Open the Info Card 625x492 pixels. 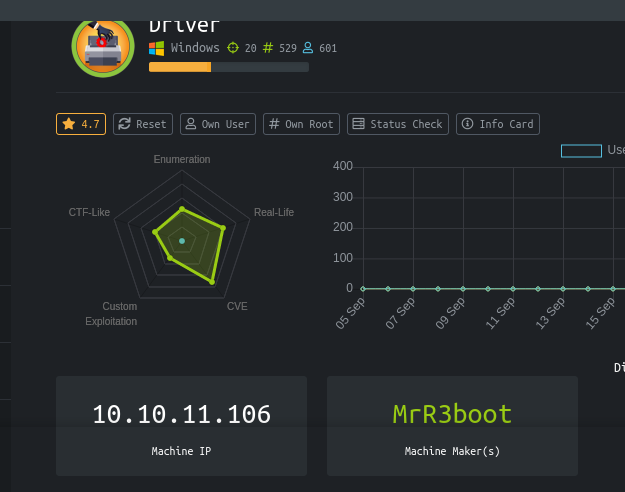498,124
